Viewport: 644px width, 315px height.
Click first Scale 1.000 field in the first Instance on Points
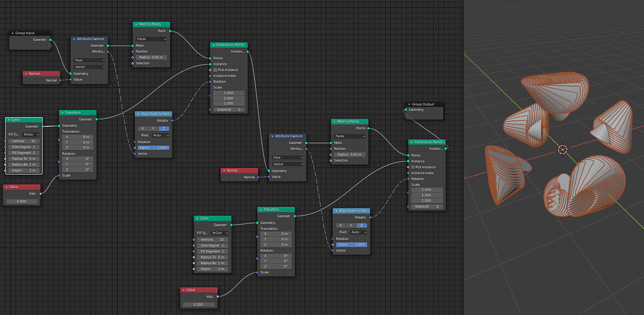[229, 93]
